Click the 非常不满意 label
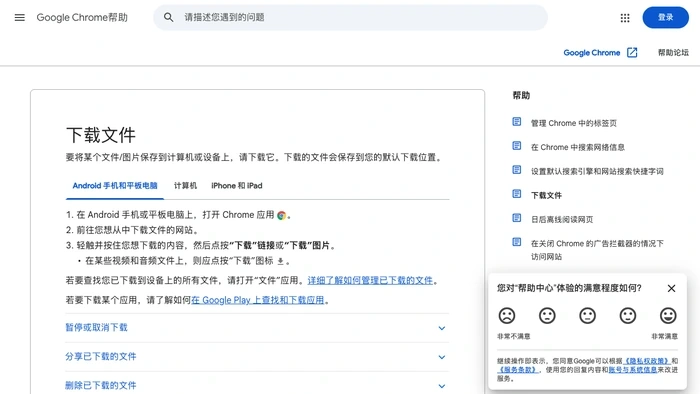Image resolution: width=700 pixels, height=394 pixels. coord(513,336)
